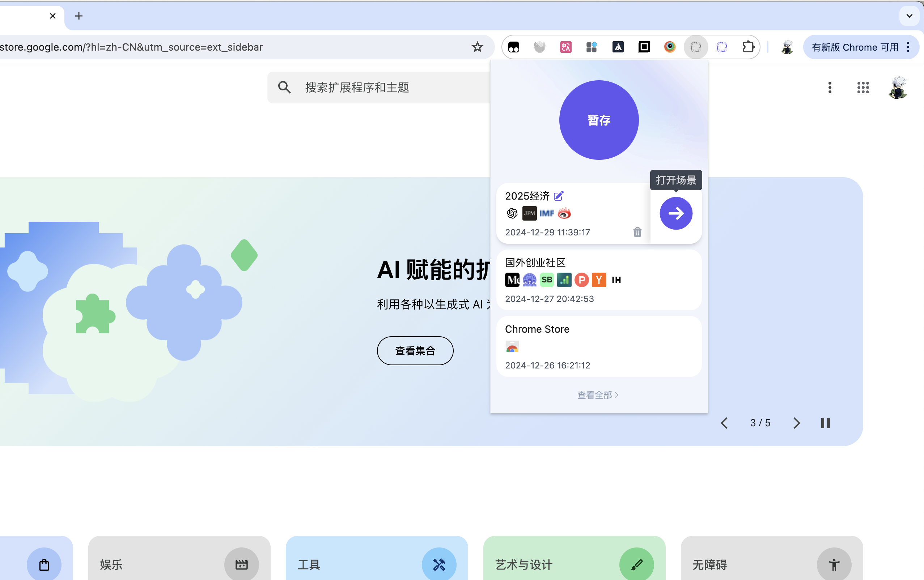Screen dimensions: 924x580
Task: Open the Chrome three-dot menu
Action: 908,47
